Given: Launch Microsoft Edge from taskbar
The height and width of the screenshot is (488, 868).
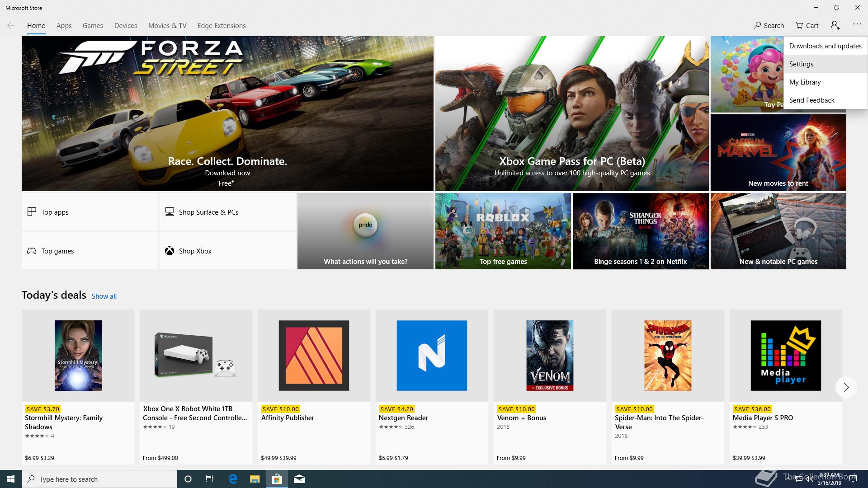Looking at the screenshot, I should [x=233, y=479].
